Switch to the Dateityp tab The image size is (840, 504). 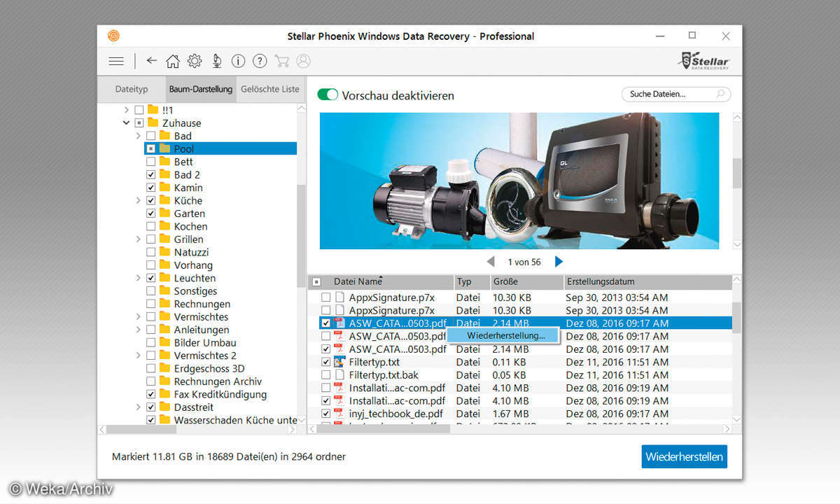click(132, 90)
